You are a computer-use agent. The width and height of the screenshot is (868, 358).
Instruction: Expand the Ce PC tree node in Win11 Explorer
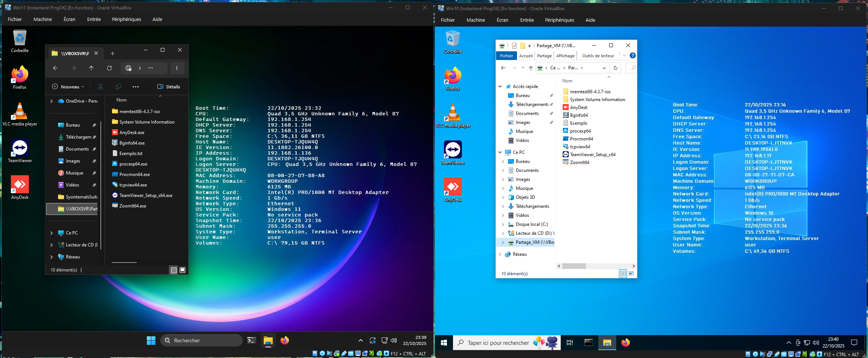pyautogui.click(x=52, y=233)
